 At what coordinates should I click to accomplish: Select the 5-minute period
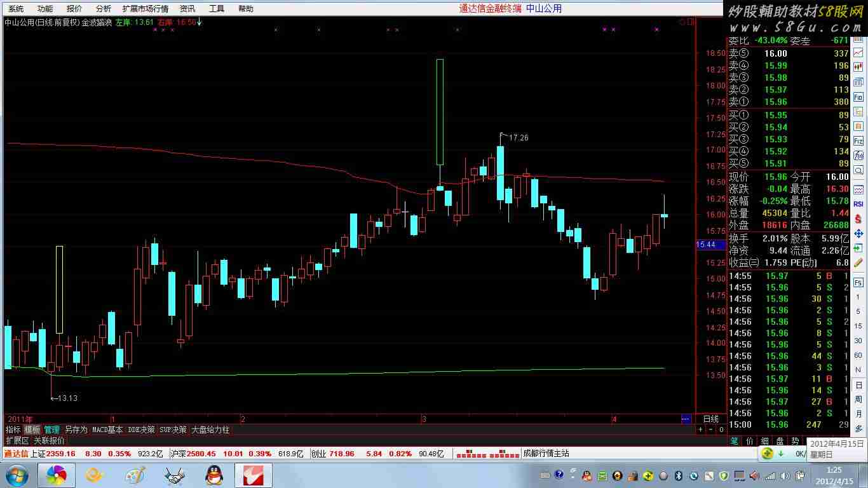click(x=858, y=311)
